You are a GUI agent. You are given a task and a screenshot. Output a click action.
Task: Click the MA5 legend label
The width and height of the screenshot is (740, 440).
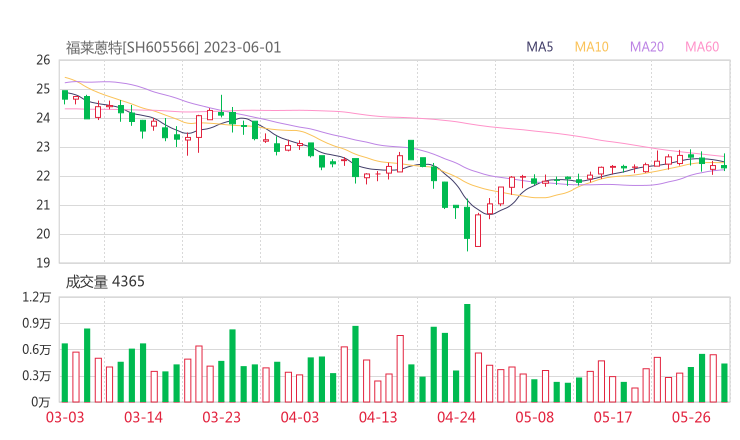(x=539, y=47)
